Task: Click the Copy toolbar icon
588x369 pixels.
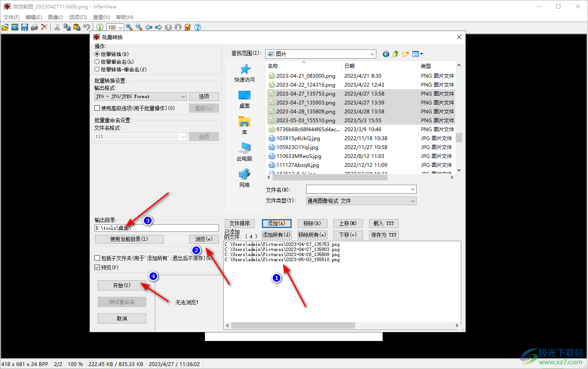Action: click(67, 27)
